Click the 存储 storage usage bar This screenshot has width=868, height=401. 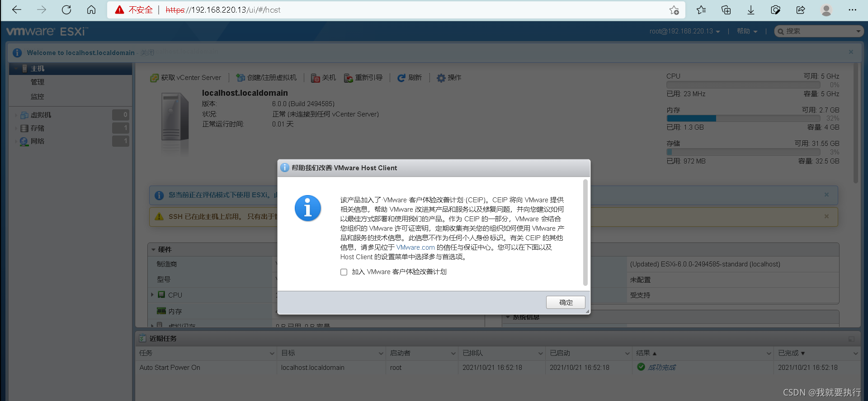click(x=743, y=152)
